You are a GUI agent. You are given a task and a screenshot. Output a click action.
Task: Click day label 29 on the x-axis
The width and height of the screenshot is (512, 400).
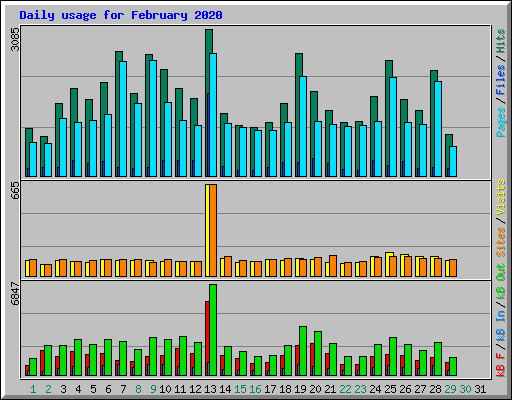(450, 389)
